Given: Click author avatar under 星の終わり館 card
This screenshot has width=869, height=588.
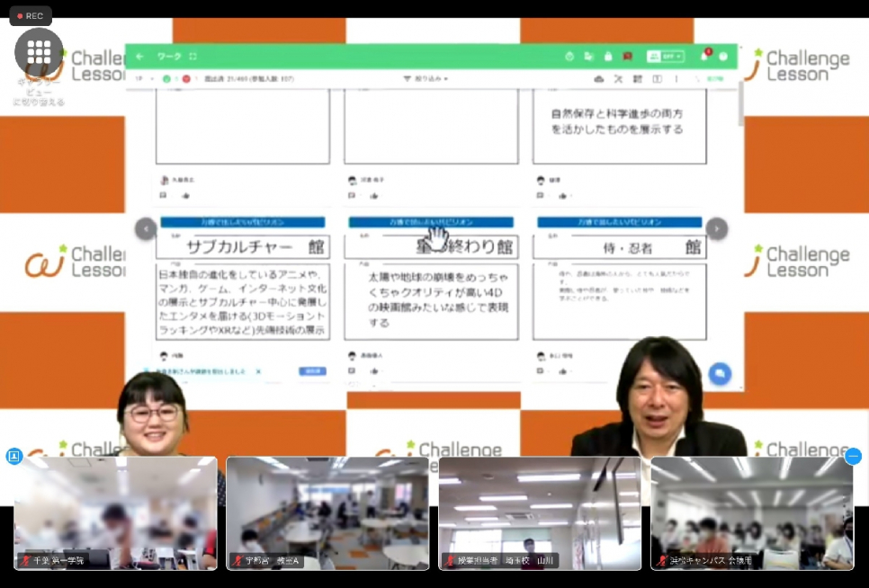Looking at the screenshot, I should [x=352, y=355].
